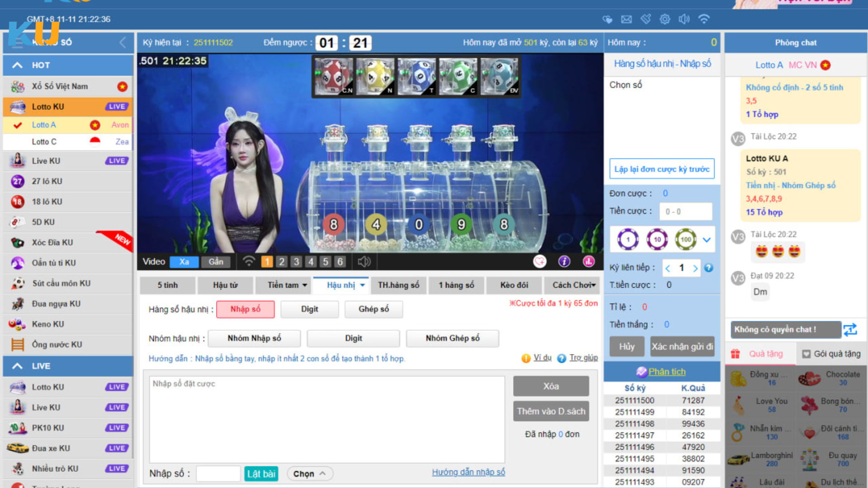Select video channel 3
This screenshot has height=488, width=868.
[x=296, y=262]
